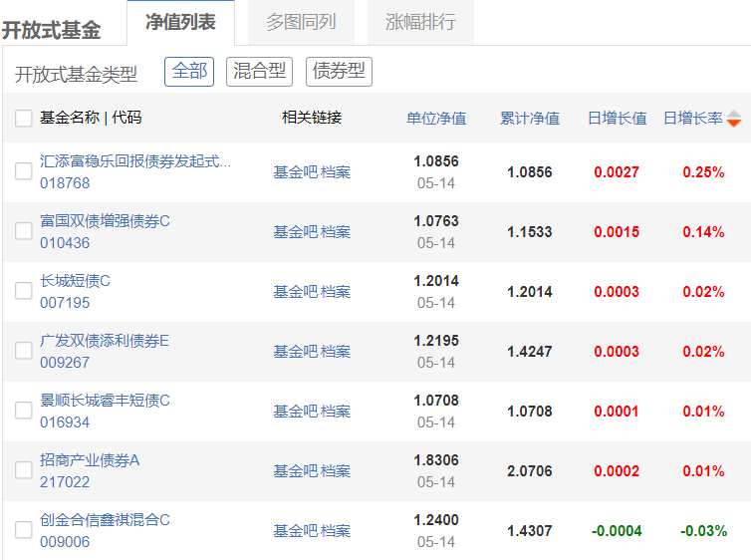This screenshot has height=560, width=751.
Task: Open fund 汇添富稳乐回报债券发起式
Action: click(135, 161)
